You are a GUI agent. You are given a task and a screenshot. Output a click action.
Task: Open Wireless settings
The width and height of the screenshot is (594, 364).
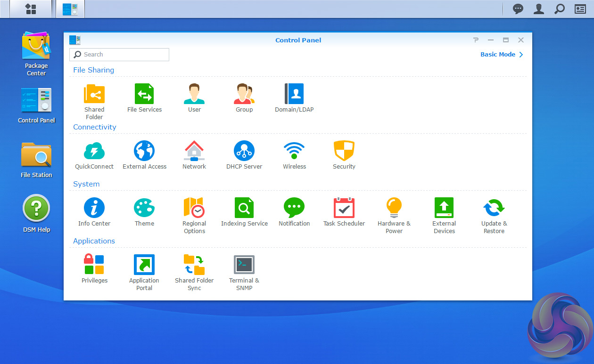294,155
